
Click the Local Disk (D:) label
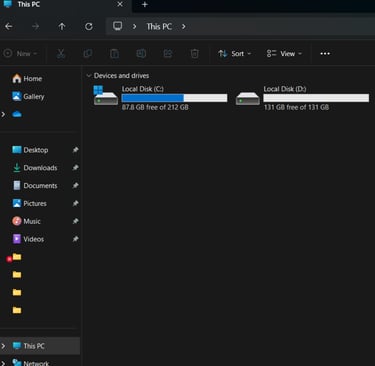click(x=285, y=89)
